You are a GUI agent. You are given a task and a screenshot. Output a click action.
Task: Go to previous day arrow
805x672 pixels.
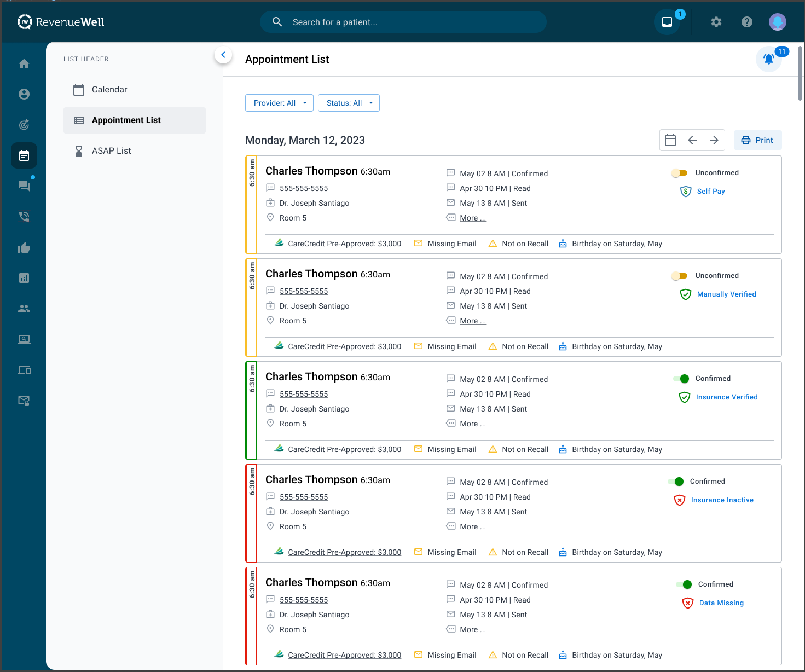692,140
